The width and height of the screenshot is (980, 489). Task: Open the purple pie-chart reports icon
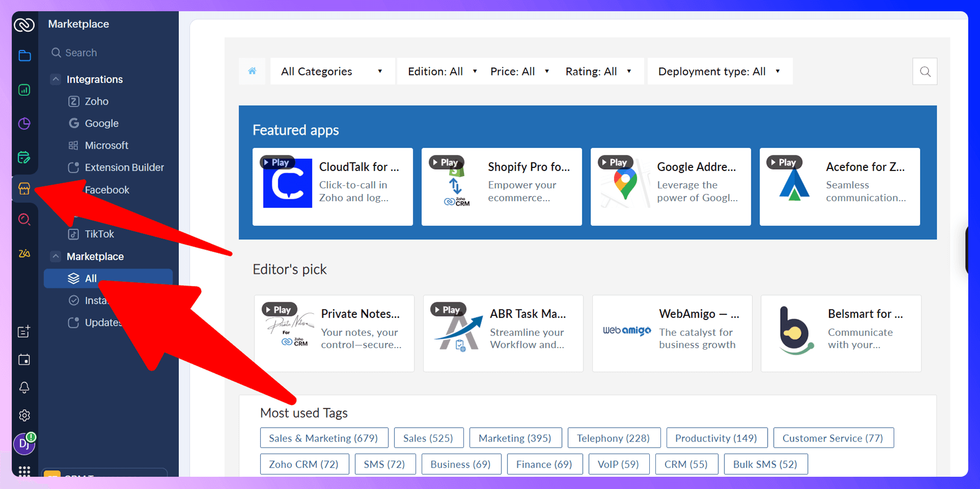tap(24, 124)
